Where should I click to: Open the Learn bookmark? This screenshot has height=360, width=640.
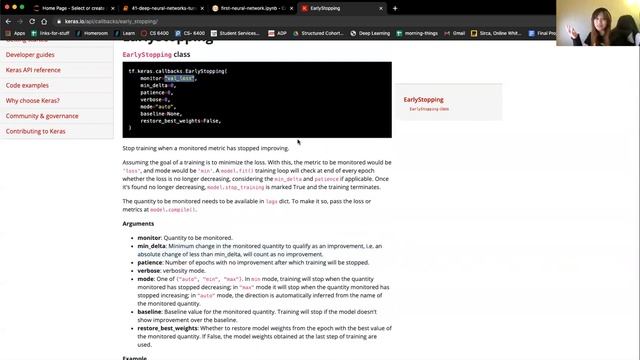[x=125, y=33]
